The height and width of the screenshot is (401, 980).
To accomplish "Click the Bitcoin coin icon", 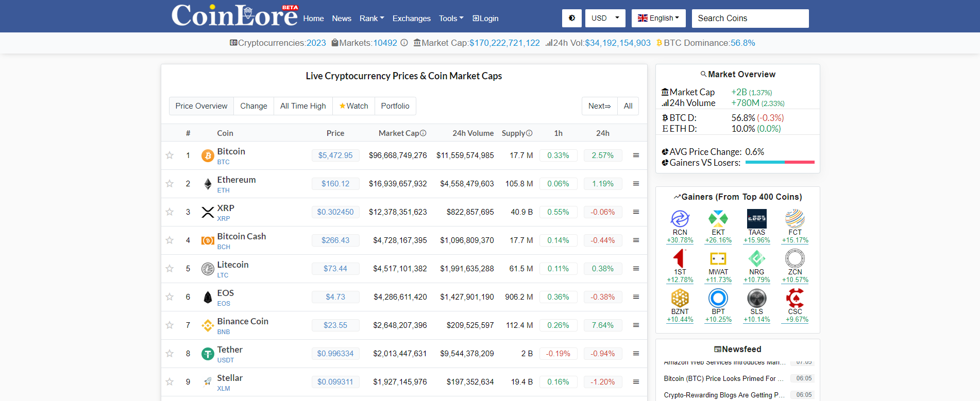I will click(x=208, y=155).
